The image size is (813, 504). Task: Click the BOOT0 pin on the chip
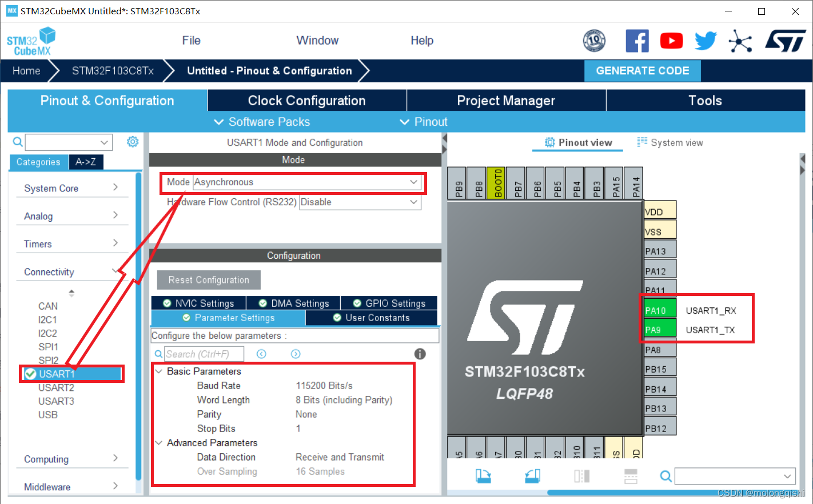(x=496, y=183)
